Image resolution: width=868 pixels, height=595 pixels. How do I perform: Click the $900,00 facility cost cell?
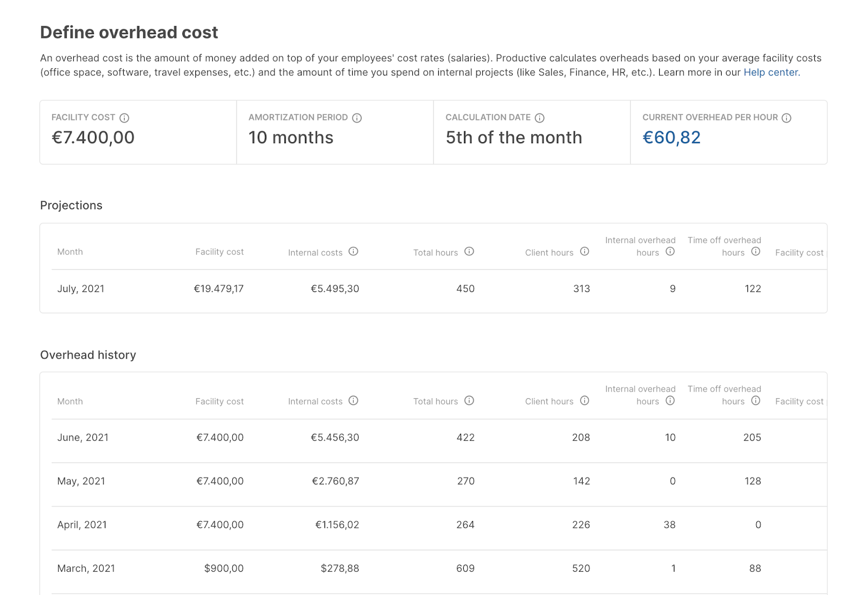tap(224, 568)
